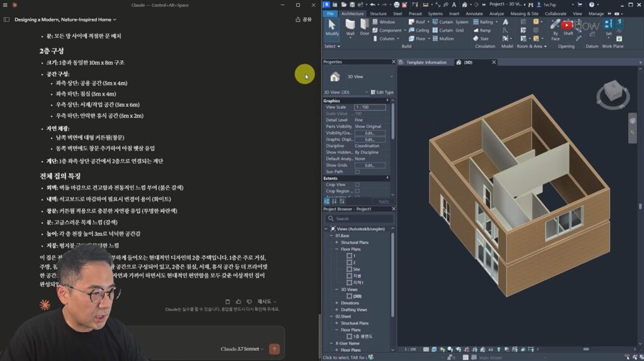
Task: Switch to the Structure ribbon tab
Action: click(378, 13)
